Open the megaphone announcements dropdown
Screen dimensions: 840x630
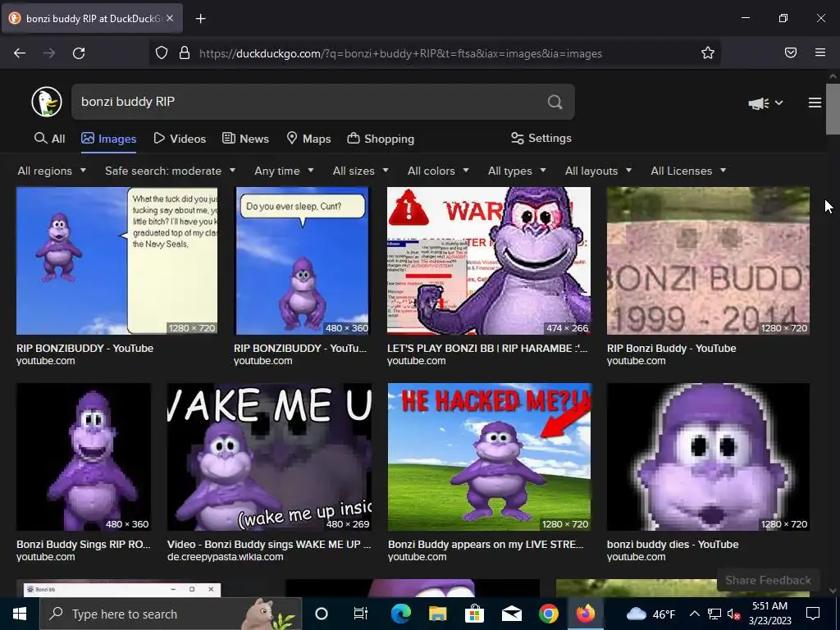pos(765,103)
